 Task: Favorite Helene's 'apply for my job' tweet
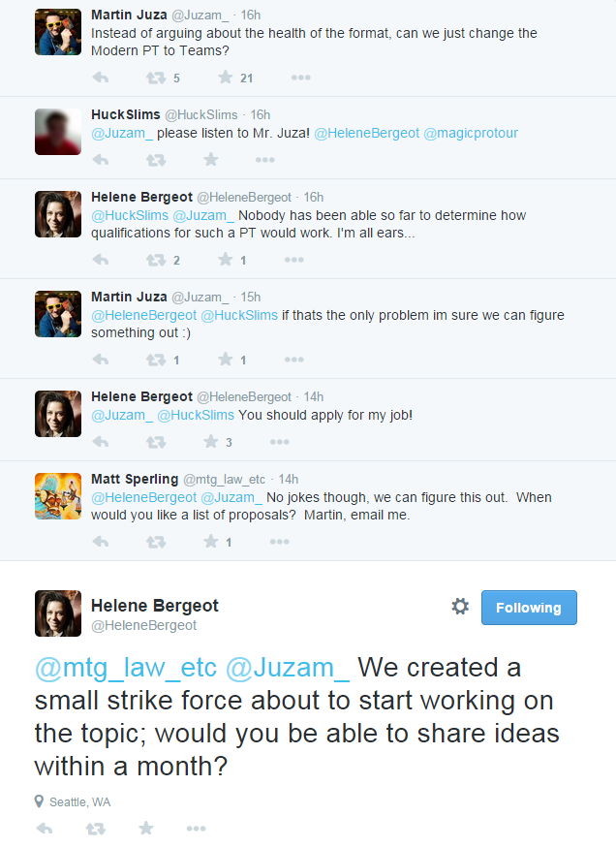(x=210, y=442)
